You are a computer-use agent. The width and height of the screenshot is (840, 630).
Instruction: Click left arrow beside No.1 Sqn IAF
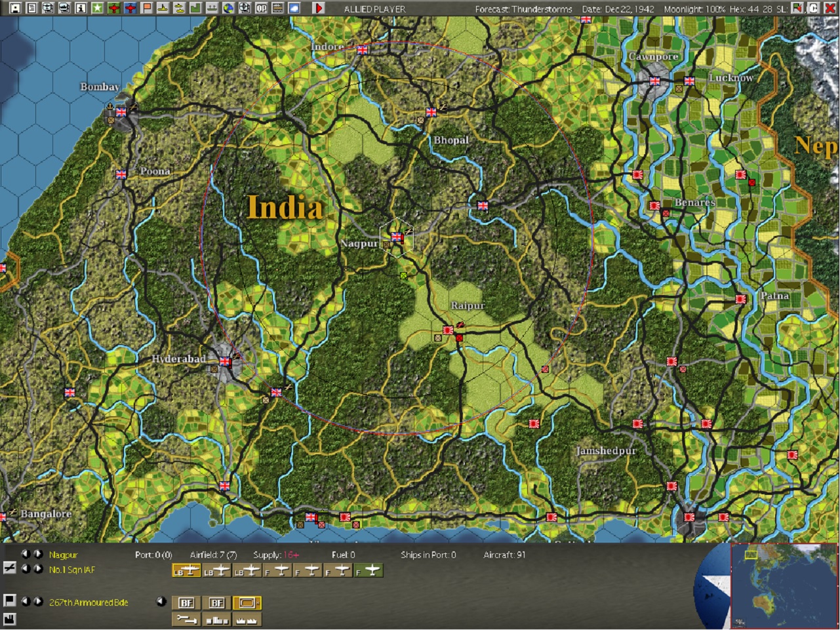pyautogui.click(x=26, y=569)
